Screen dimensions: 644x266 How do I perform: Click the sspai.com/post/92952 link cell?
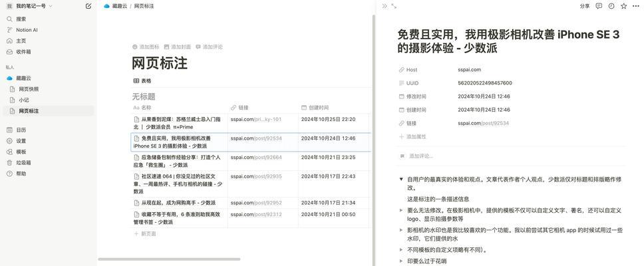coord(256,203)
